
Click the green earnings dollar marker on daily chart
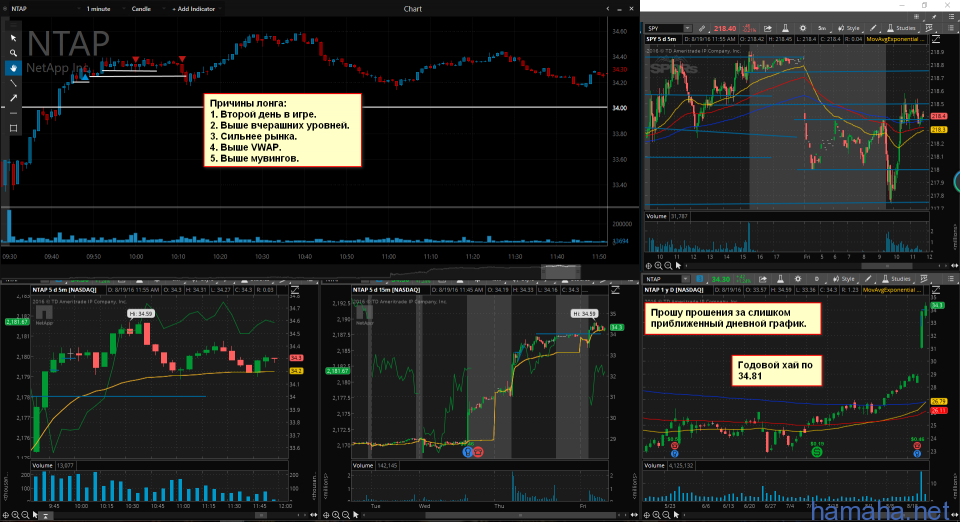817,452
